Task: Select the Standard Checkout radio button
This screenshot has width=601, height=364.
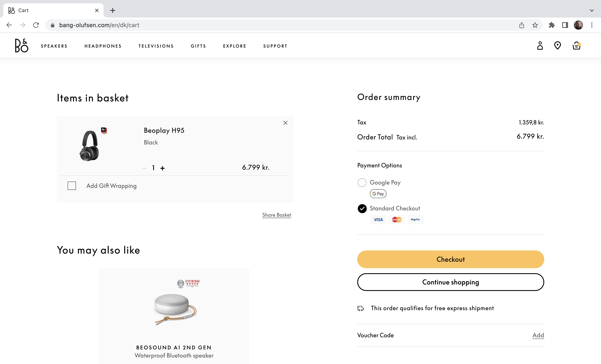Action: click(362, 208)
